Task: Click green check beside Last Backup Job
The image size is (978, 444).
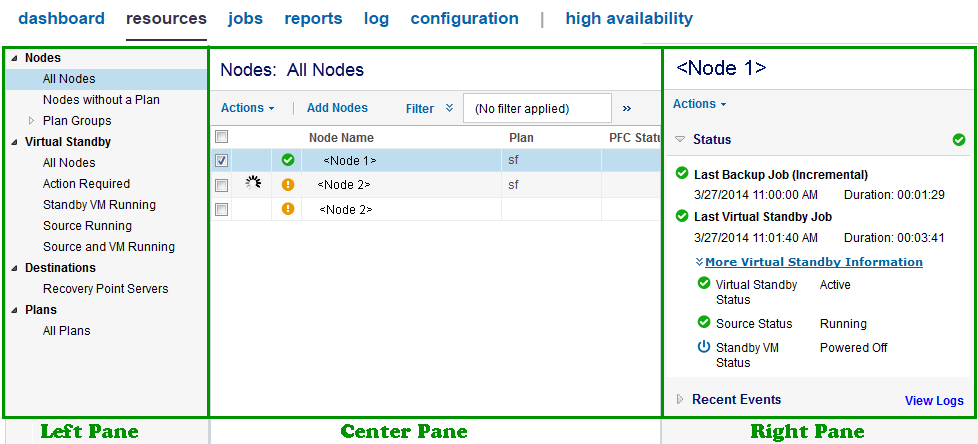Action: pos(682,174)
